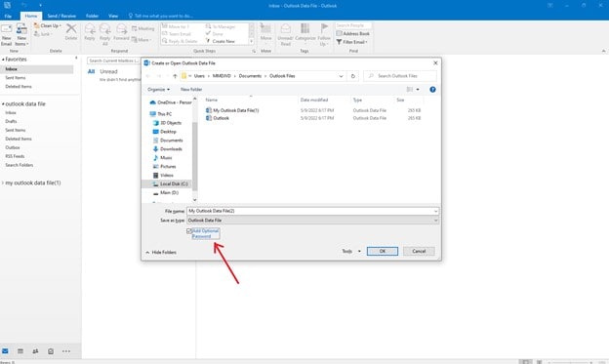
Task: Open the Filter Email dropdown
Action: click(x=352, y=42)
